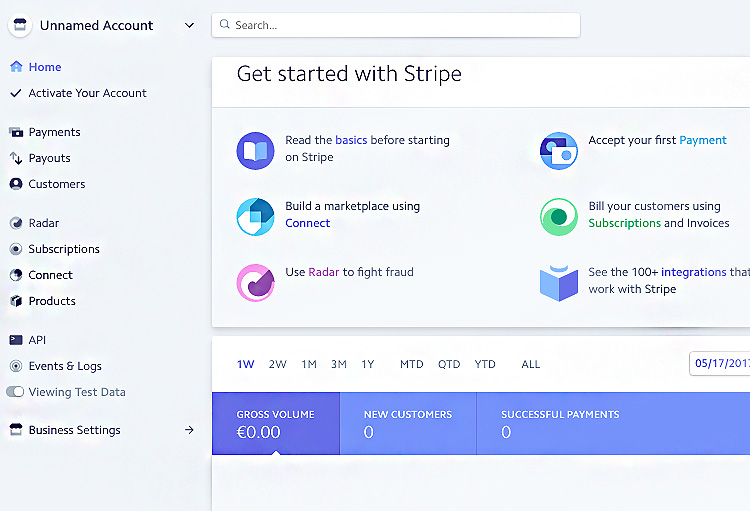
Task: Expand Business Settings with the arrow
Action: [189, 430]
